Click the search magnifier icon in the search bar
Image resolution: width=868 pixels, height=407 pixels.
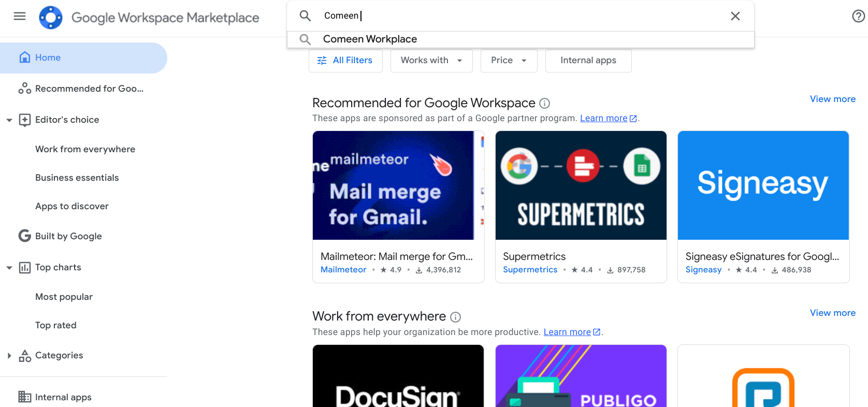pyautogui.click(x=305, y=16)
